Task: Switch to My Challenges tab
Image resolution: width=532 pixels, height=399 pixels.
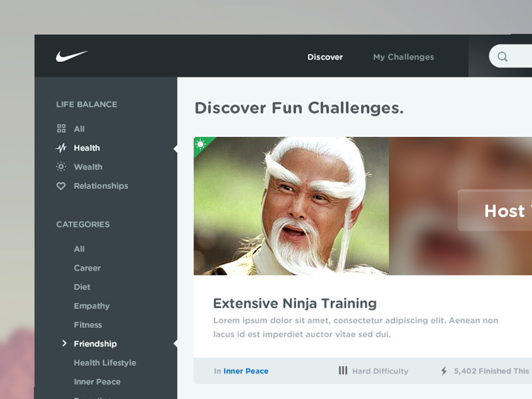Action: [404, 57]
